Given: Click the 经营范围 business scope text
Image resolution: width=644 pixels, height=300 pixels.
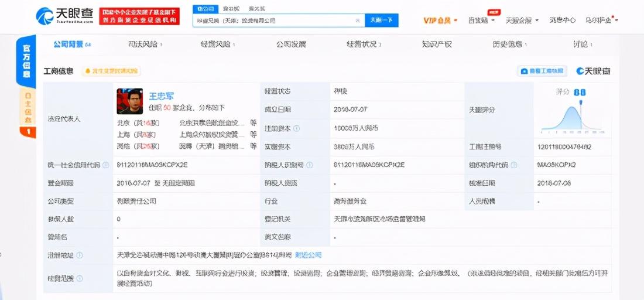Looking at the screenshot, I should (x=362, y=278).
